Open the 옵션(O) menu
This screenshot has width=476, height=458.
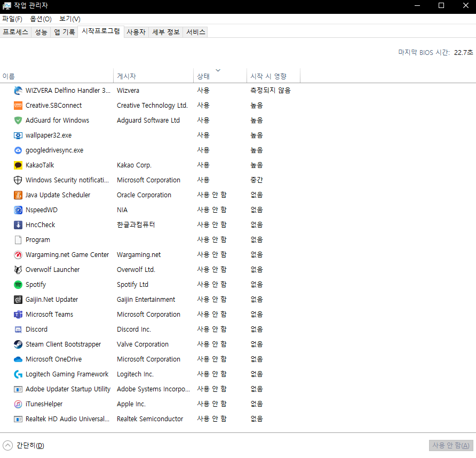pyautogui.click(x=41, y=19)
